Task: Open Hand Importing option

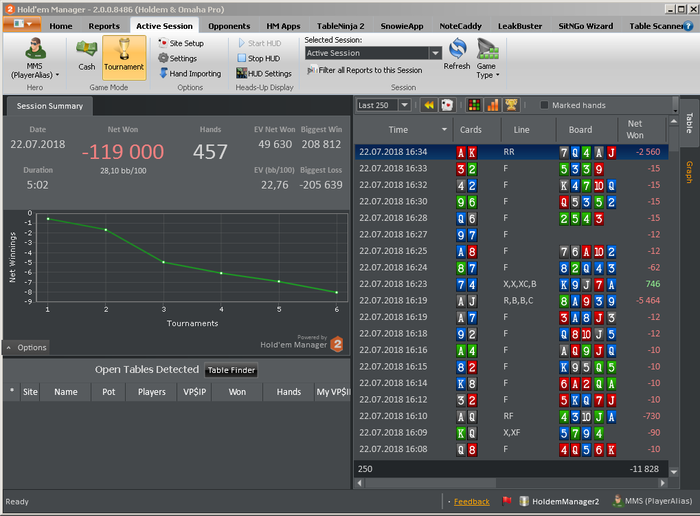Action: click(190, 74)
